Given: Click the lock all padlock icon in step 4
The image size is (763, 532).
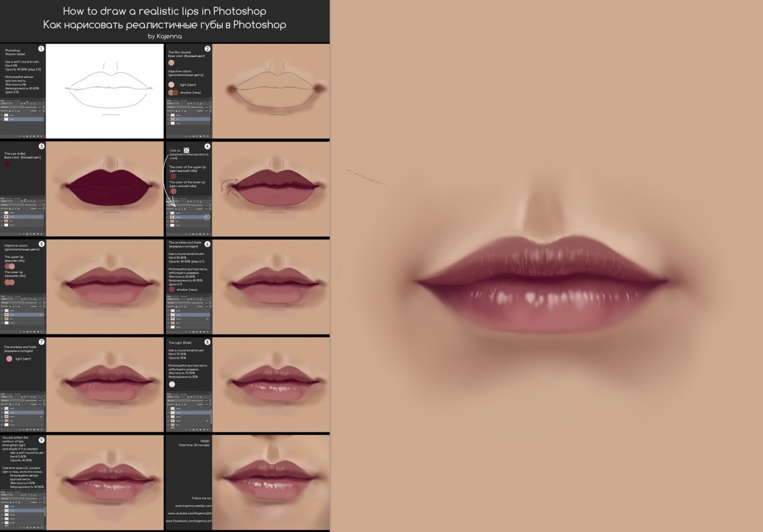Looking at the screenshot, I should coord(185,209).
